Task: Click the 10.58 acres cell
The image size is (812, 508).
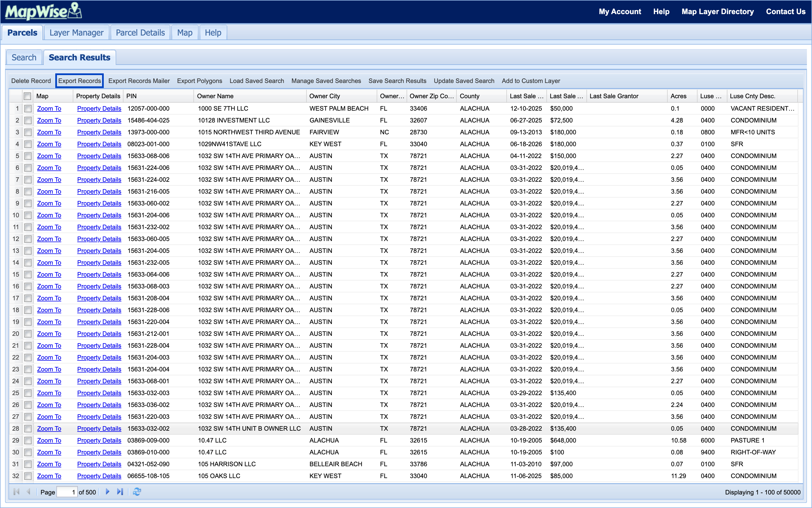Action: pos(679,441)
